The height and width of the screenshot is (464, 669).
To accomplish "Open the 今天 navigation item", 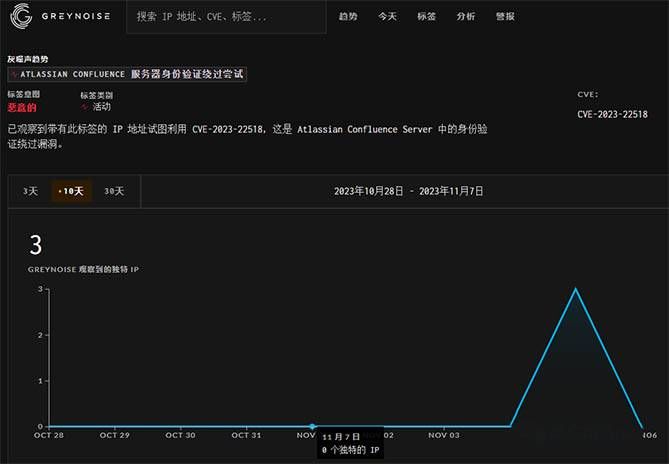I will (x=387, y=16).
